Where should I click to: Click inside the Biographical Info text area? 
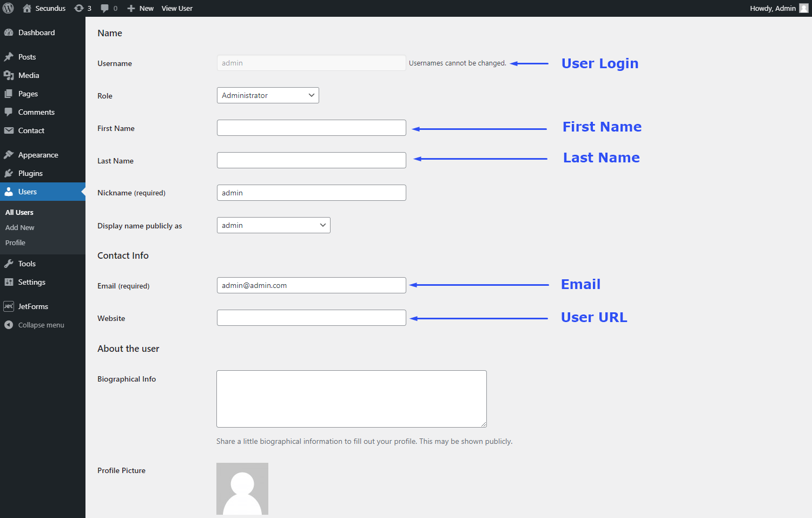click(351, 398)
